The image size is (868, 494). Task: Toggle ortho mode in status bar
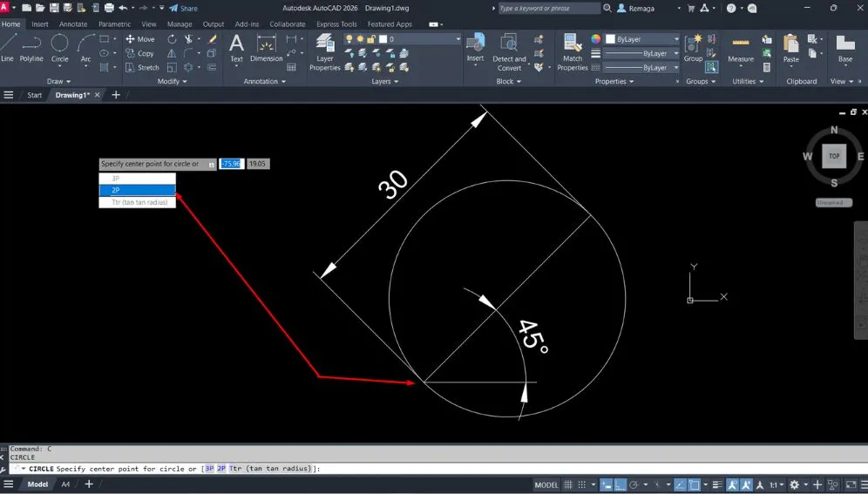(x=620, y=484)
